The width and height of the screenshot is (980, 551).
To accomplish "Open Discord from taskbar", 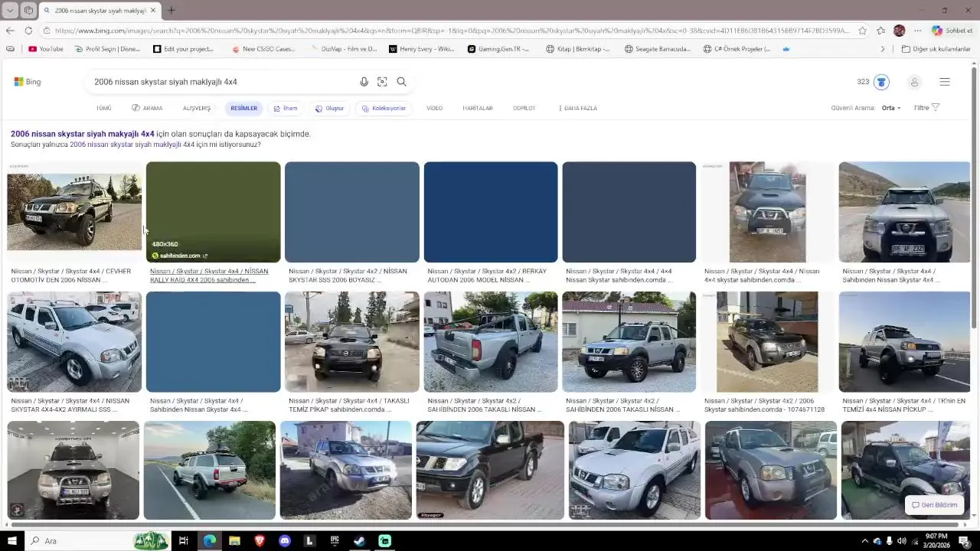I will tap(285, 541).
